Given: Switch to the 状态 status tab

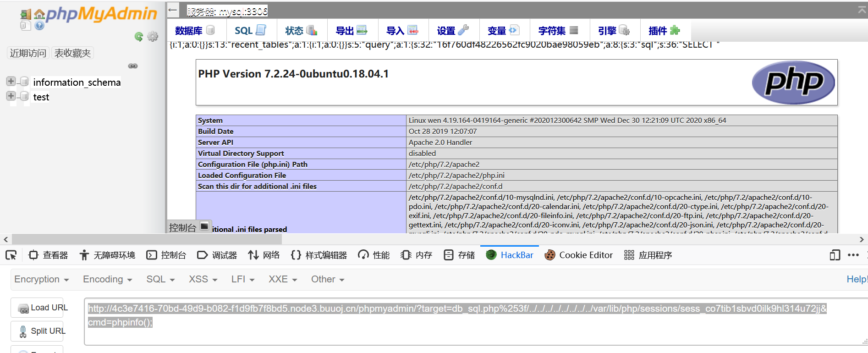Looking at the screenshot, I should point(301,31).
